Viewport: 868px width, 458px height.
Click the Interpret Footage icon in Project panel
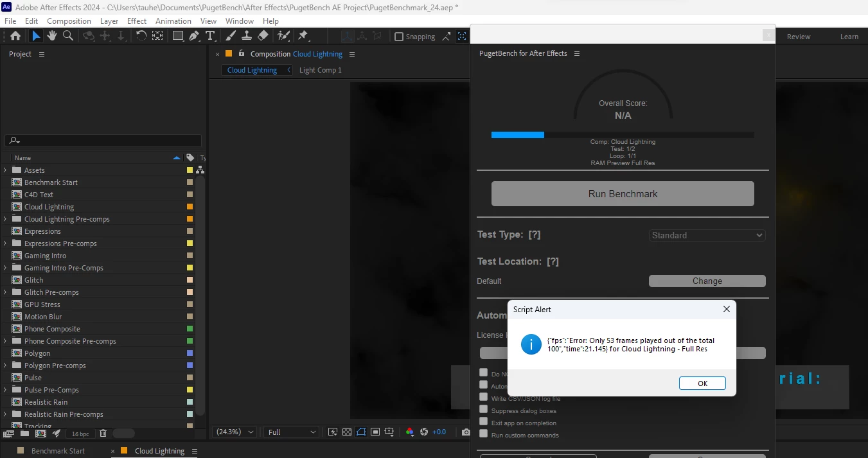(x=8, y=434)
